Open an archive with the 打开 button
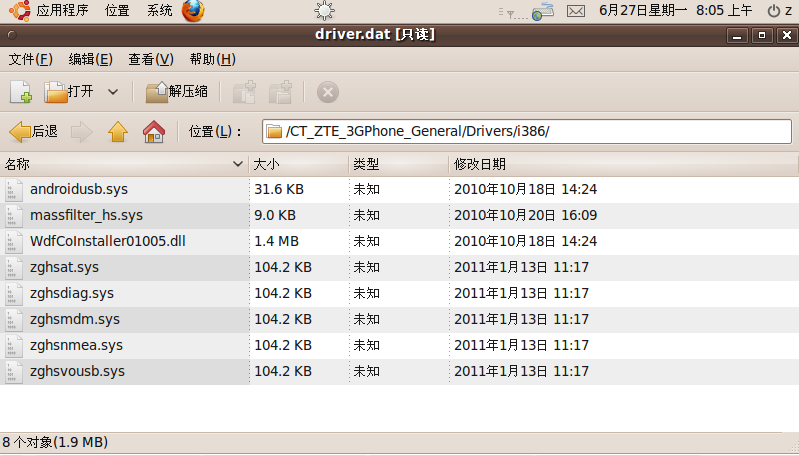This screenshot has width=799, height=456. point(69,92)
